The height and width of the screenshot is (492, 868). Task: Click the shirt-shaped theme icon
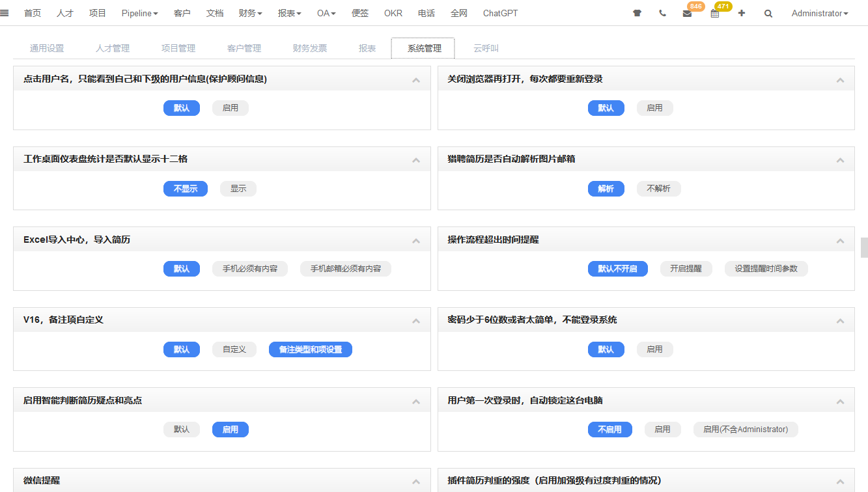tap(636, 12)
